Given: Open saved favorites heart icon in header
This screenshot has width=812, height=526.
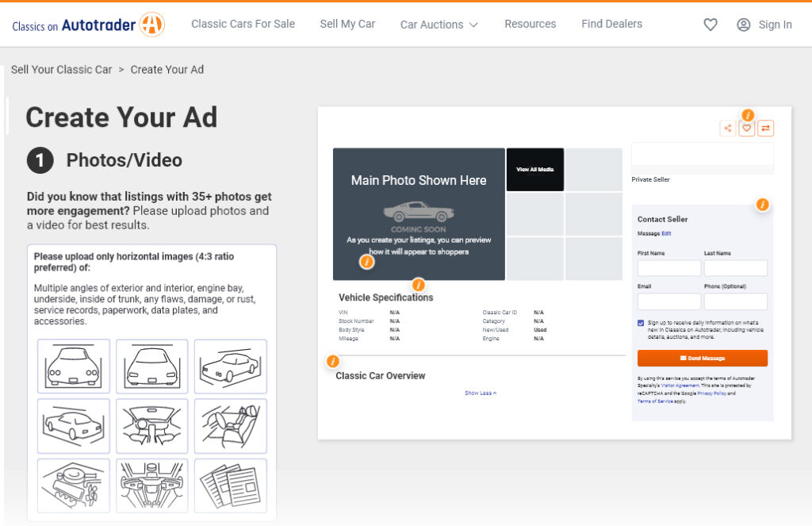Looking at the screenshot, I should [710, 25].
